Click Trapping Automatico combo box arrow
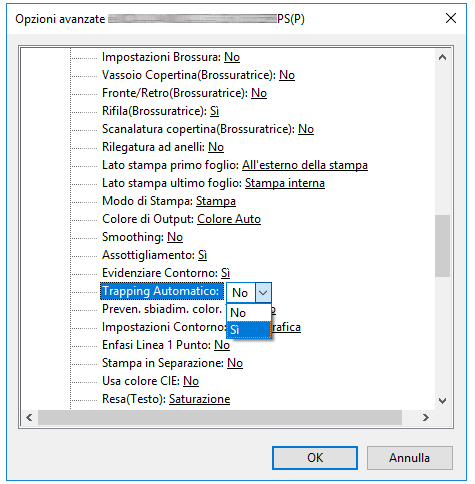The width and height of the screenshot is (475, 484). click(x=263, y=293)
